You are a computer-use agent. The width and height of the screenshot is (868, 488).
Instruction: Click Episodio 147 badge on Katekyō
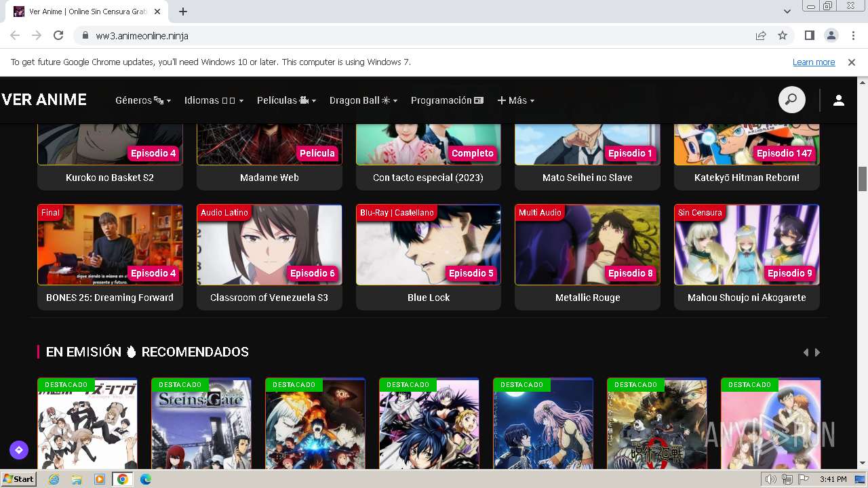[784, 153]
